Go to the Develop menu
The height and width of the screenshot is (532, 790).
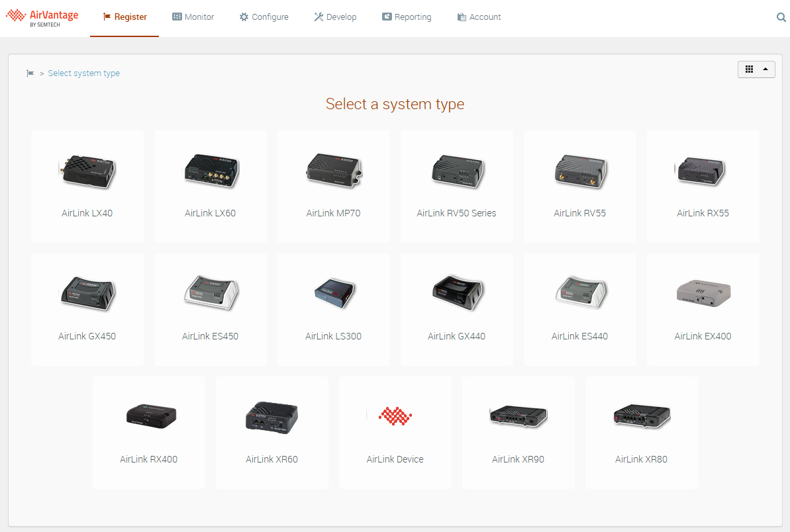(335, 17)
